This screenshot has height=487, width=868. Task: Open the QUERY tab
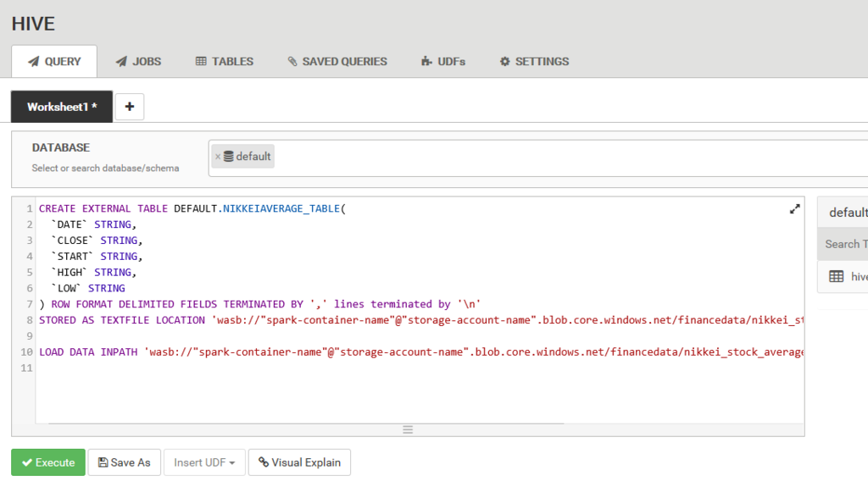(54, 62)
